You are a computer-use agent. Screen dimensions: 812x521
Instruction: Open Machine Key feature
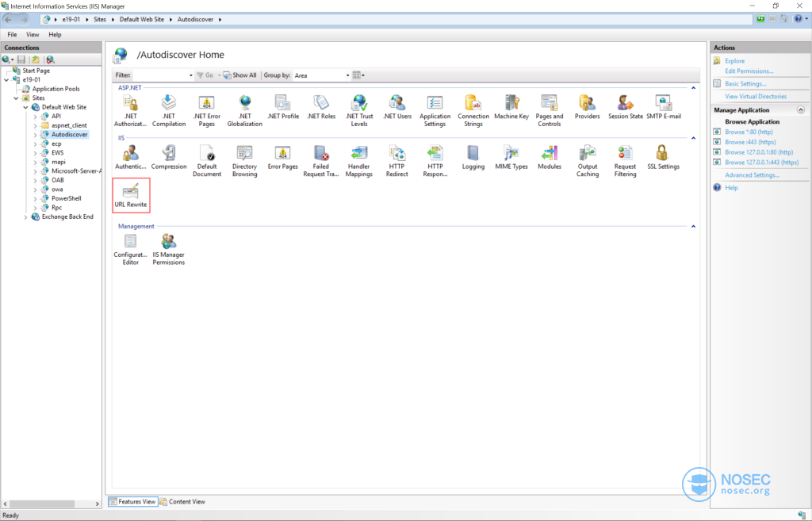(x=511, y=107)
